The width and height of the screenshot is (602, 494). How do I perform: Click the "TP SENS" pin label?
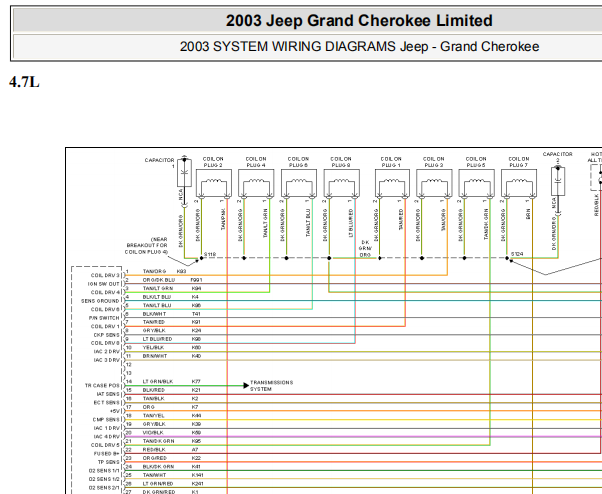click(x=109, y=462)
